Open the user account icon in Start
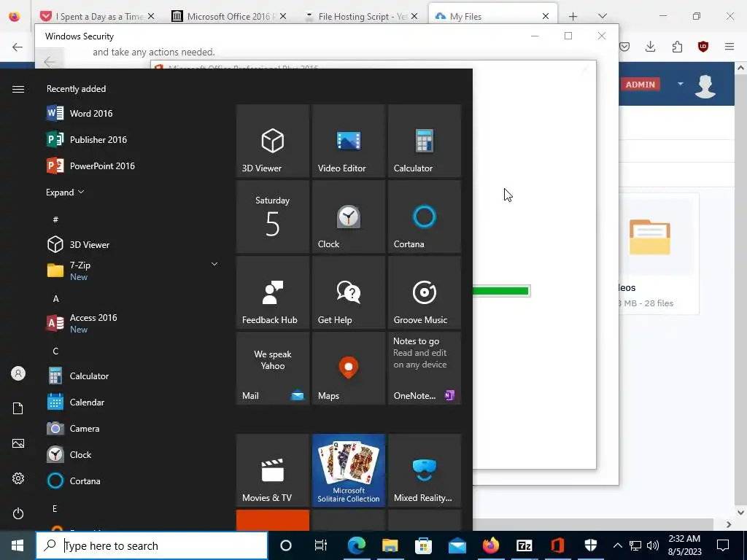Screen dimensions: 747x560 (18, 374)
